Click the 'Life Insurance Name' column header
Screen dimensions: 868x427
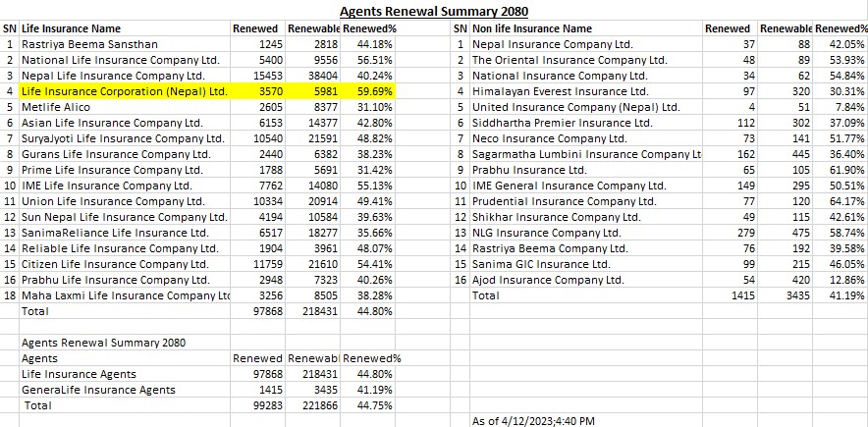pos(71,28)
